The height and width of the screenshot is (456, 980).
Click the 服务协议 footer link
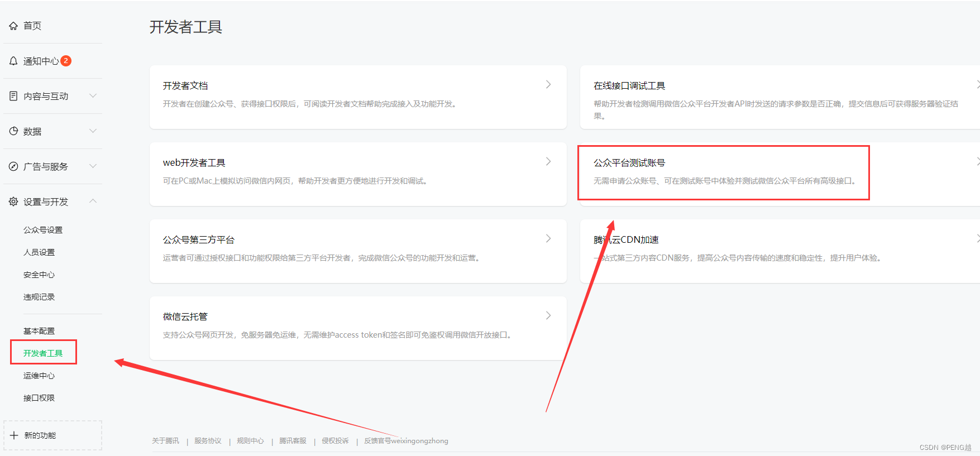point(208,441)
